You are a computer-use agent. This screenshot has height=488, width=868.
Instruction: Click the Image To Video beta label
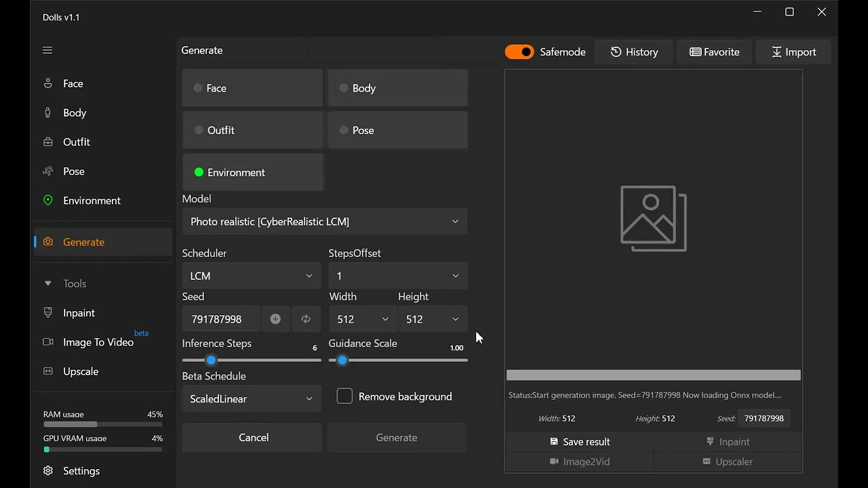pyautogui.click(x=141, y=333)
